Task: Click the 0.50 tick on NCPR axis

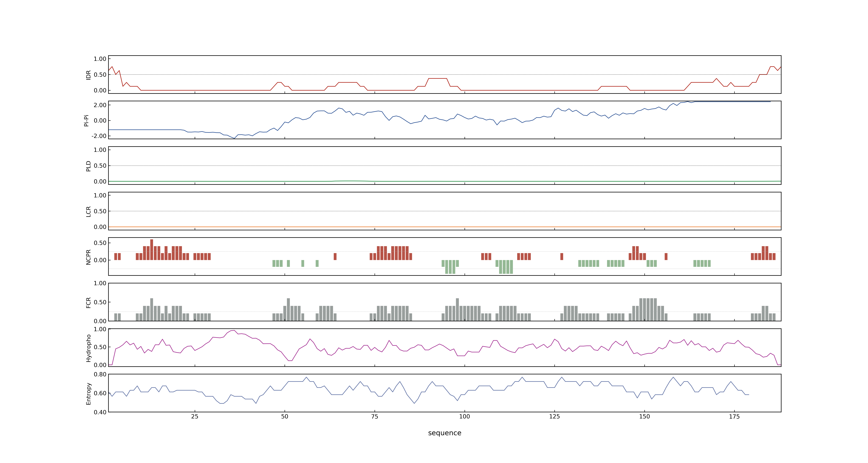Action: click(x=100, y=243)
